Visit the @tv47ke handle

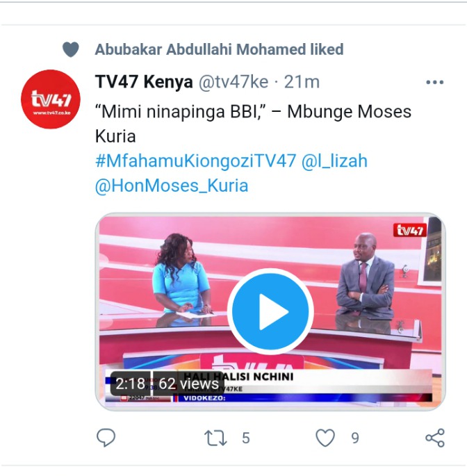(x=233, y=82)
